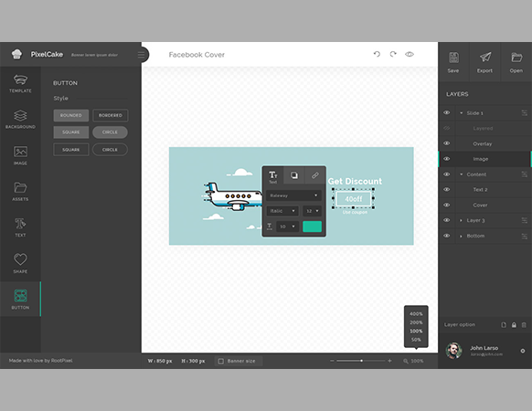
Task: Click the Save disk icon
Action: point(453,58)
